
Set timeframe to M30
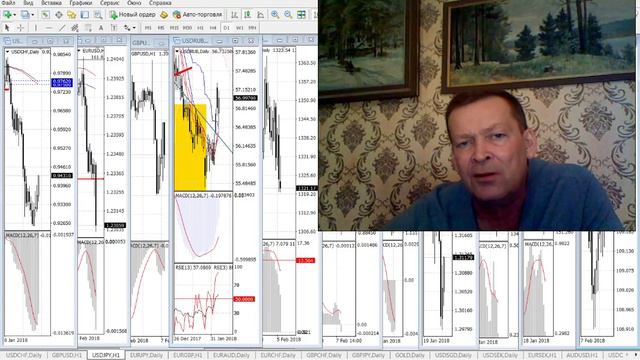point(187,28)
